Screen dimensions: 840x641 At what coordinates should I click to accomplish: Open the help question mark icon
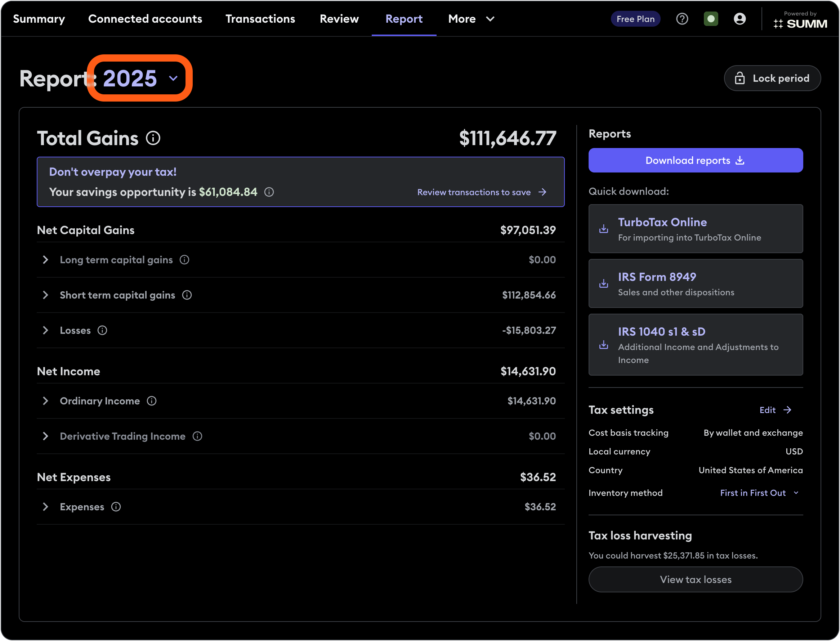[682, 19]
